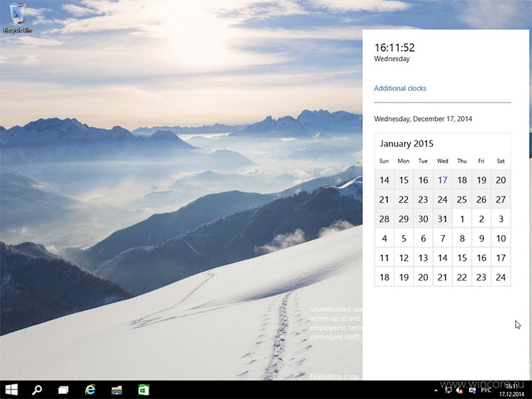Open Task View from the taskbar
This screenshot has width=532, height=399.
click(64, 389)
